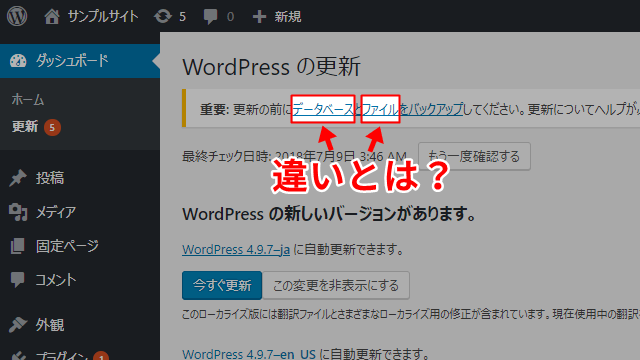Click the もう一度確認する button
The width and height of the screenshot is (640, 360).
tap(474, 156)
